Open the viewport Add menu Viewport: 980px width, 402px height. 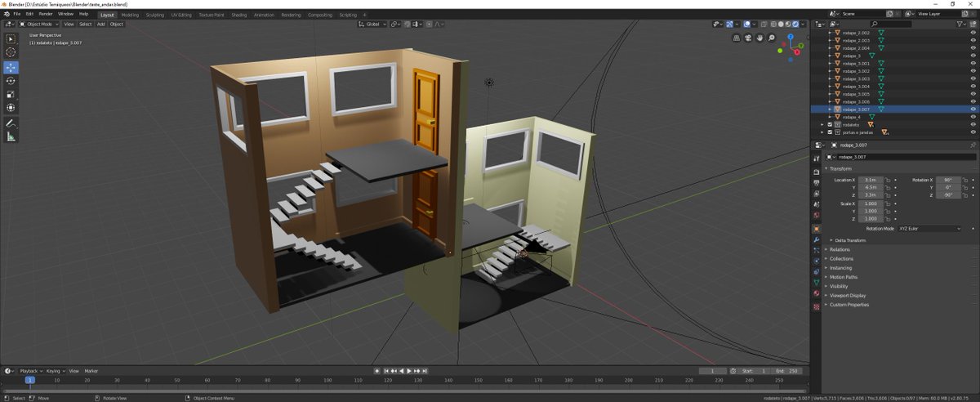(x=100, y=24)
